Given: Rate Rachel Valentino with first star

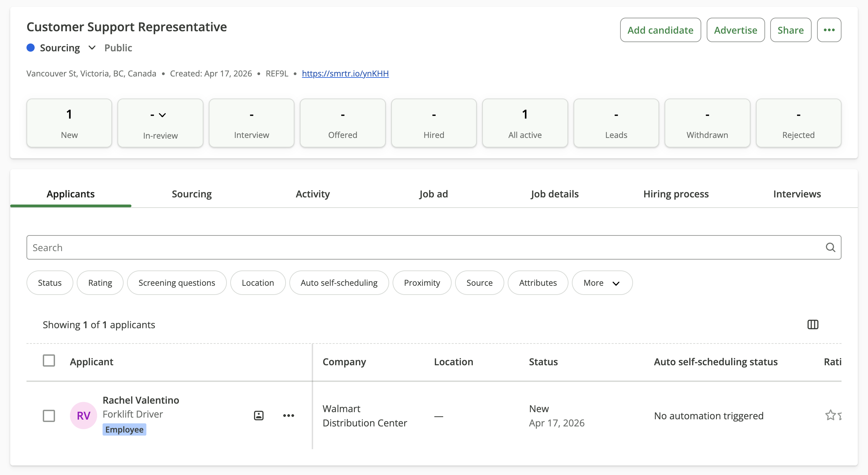Looking at the screenshot, I should (x=830, y=415).
